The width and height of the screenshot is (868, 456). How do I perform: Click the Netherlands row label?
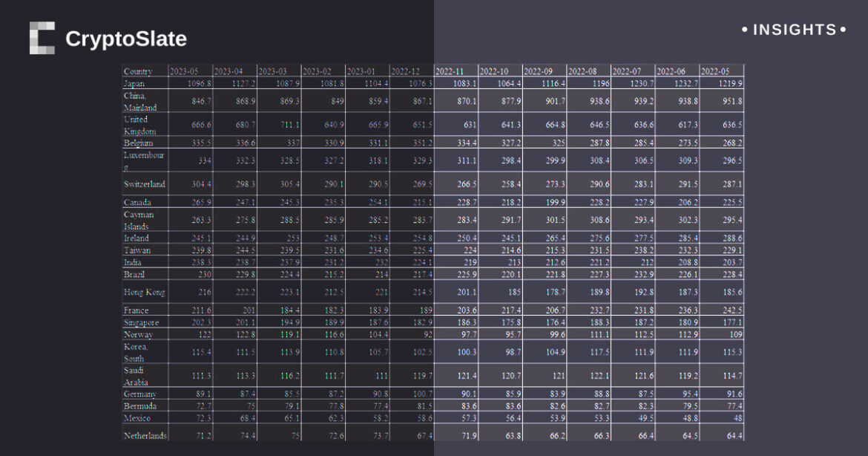[x=145, y=435]
